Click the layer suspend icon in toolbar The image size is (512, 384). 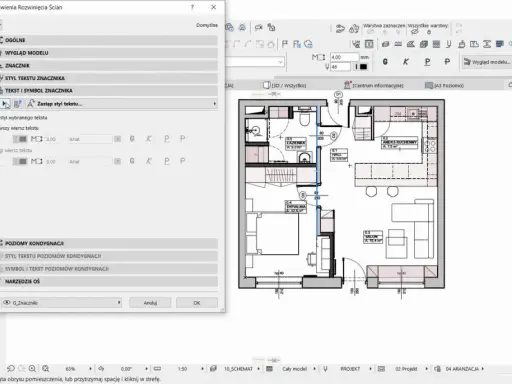coord(340,29)
